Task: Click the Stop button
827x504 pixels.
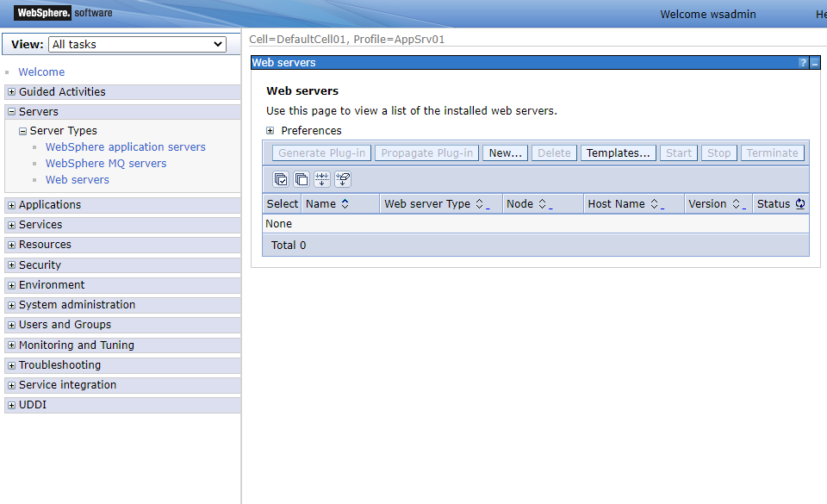Action: 718,152
